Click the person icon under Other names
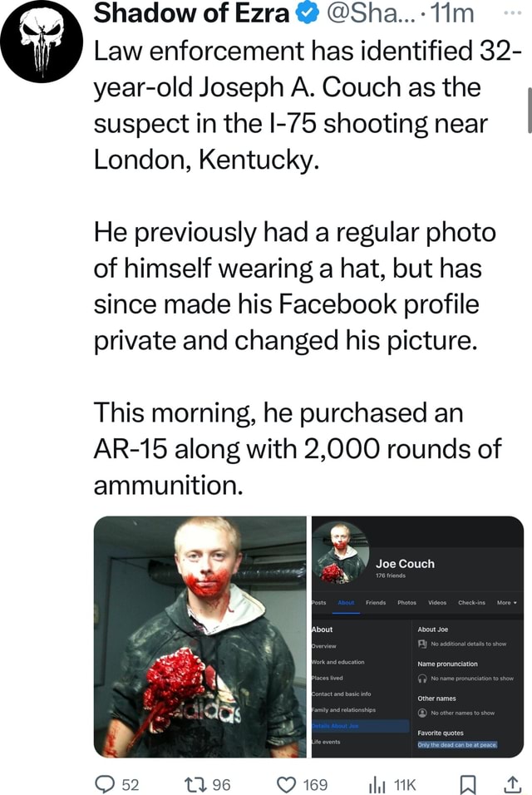The image size is (532, 795). pyautogui.click(x=421, y=713)
